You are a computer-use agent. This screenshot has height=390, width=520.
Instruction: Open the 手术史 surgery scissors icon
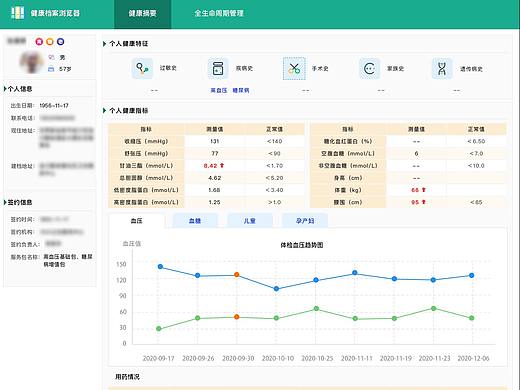(294, 69)
